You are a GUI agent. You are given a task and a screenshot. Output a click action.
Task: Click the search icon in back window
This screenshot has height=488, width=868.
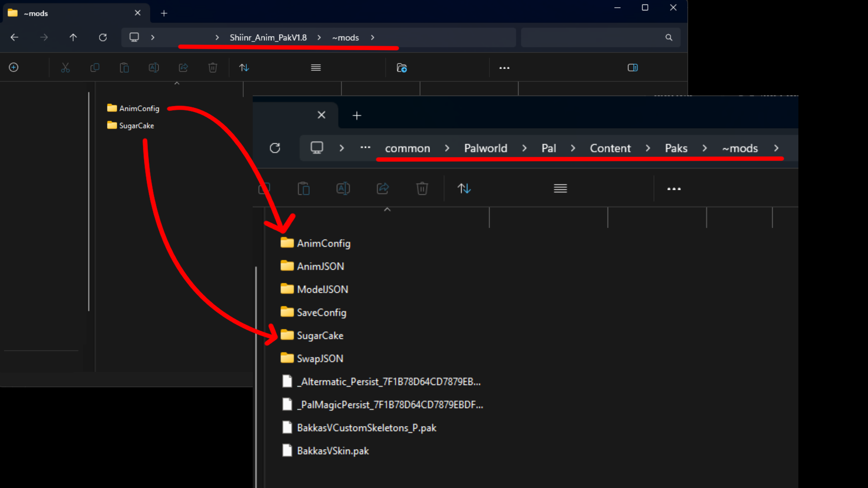(669, 38)
